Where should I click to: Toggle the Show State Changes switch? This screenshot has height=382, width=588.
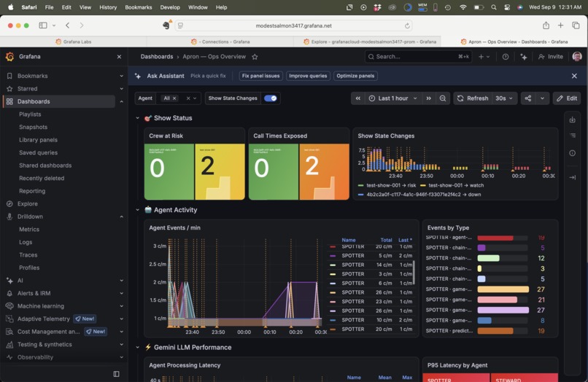click(270, 98)
